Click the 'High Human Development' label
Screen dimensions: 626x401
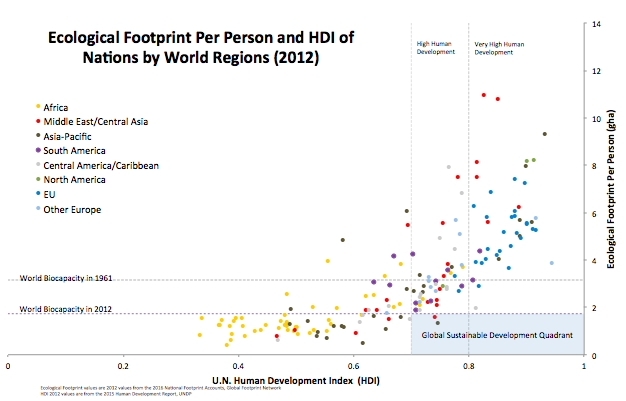[x=436, y=48]
